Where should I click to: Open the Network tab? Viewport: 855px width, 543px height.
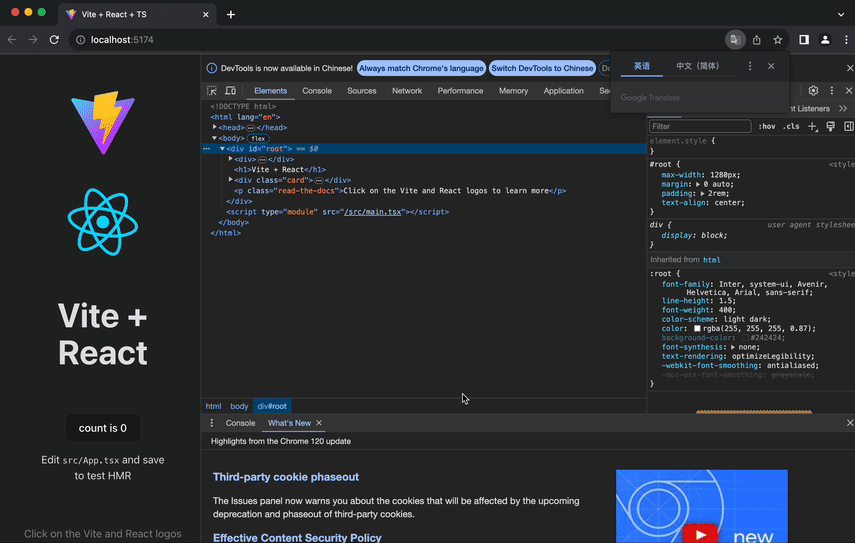[407, 91]
